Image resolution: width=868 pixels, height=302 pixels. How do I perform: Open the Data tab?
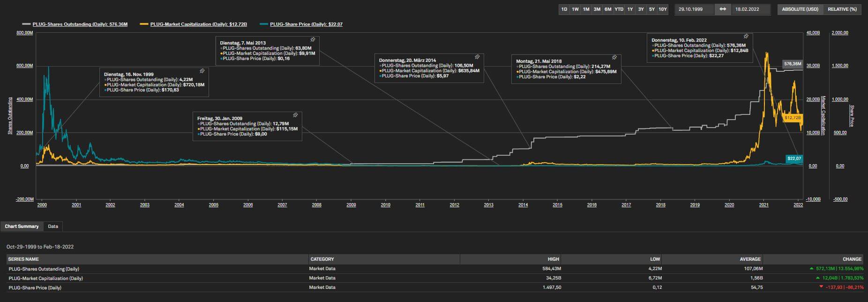point(53,226)
